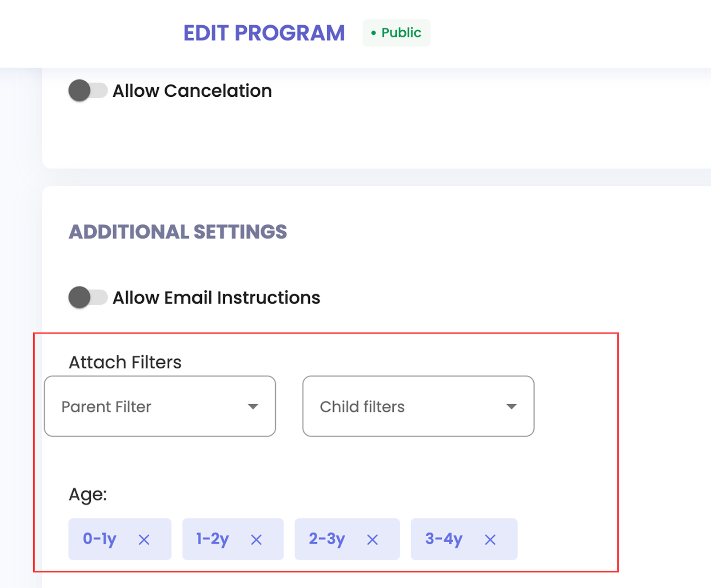Open the Parent Filter dropdown
This screenshot has height=588, width=711.
tap(160, 406)
